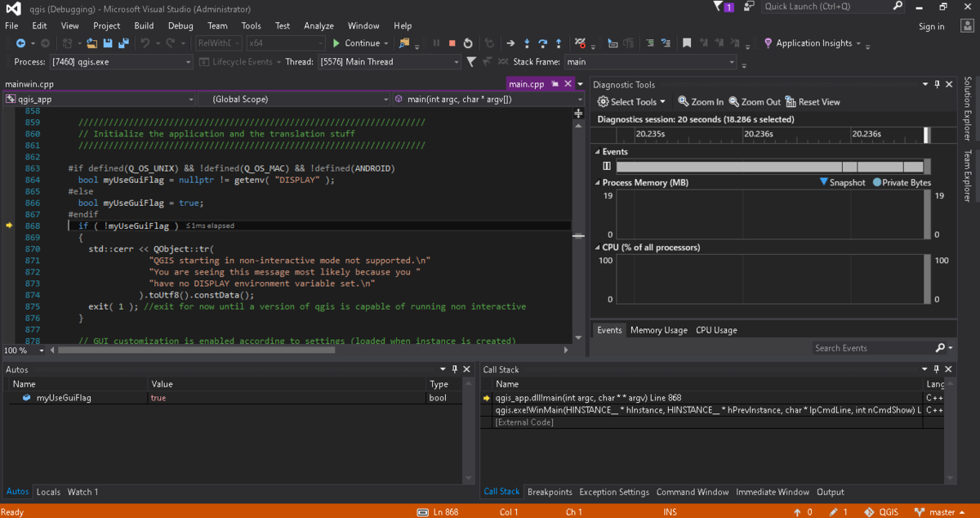Click Reset View in Diagnostic Tools
The image size is (980, 518).
(x=813, y=102)
